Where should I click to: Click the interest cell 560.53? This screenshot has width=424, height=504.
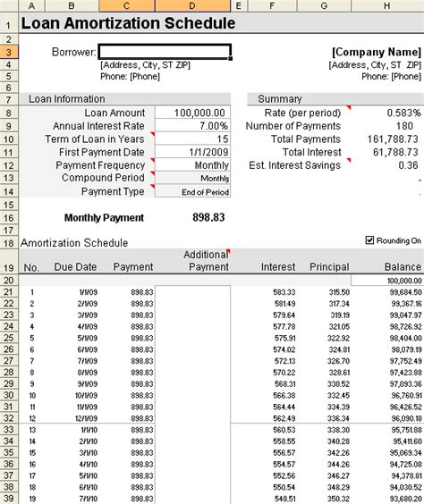click(284, 430)
